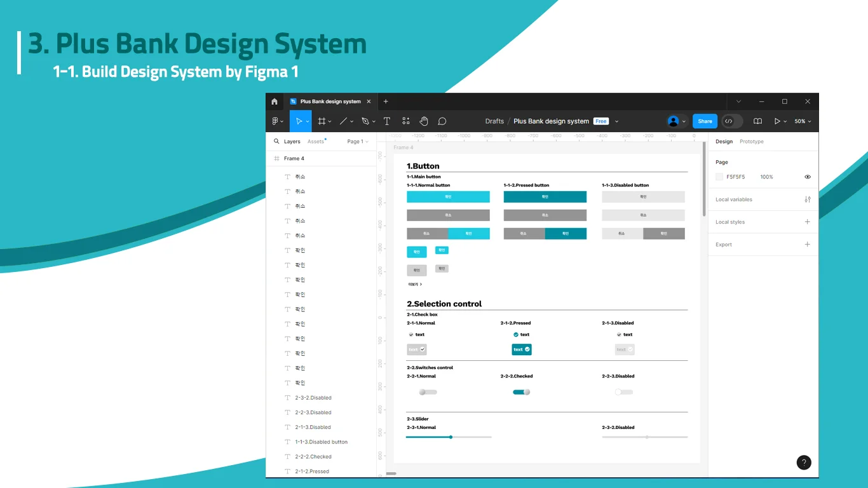
Task: Open the Libraries book icon
Action: pyautogui.click(x=757, y=121)
